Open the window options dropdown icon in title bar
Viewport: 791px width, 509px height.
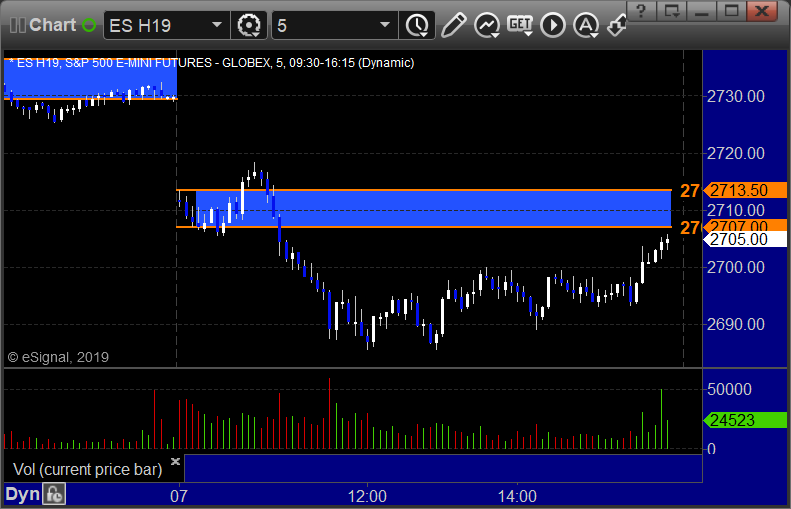point(672,11)
